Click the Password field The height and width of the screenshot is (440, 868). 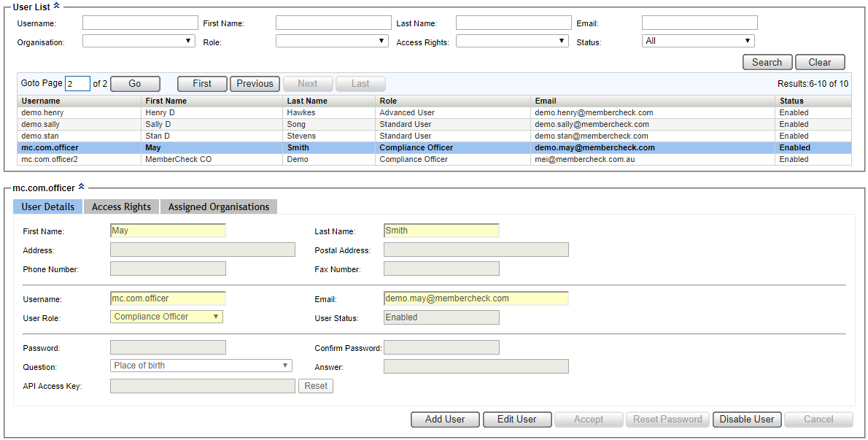pos(168,347)
